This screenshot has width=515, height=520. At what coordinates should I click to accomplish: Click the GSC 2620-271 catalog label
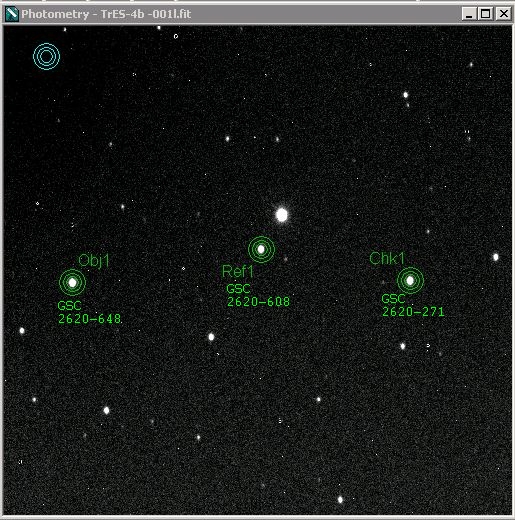(413, 305)
